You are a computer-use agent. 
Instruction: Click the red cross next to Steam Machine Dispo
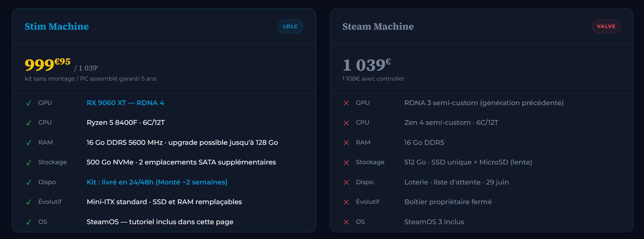pyautogui.click(x=346, y=183)
